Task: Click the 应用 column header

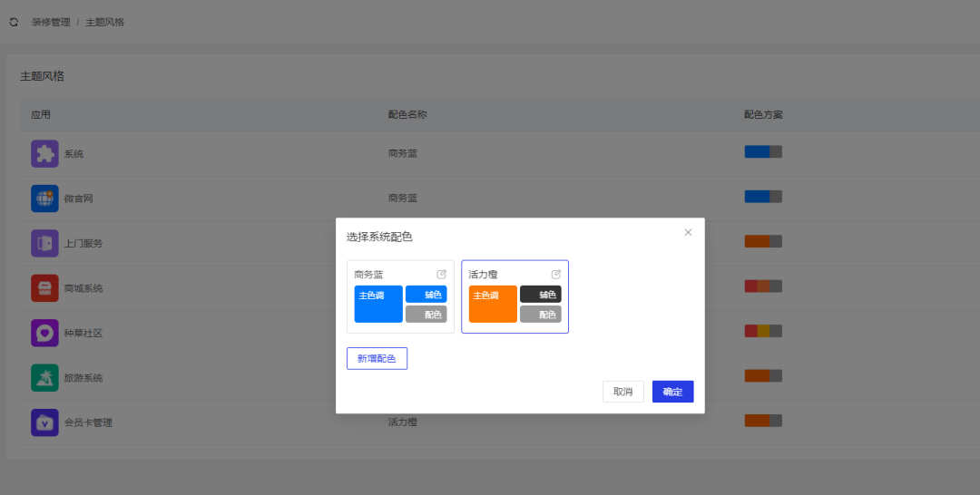Action: [41, 115]
